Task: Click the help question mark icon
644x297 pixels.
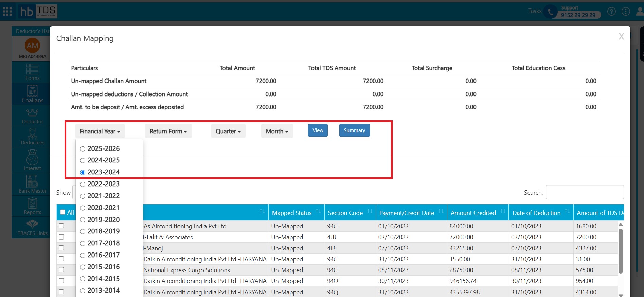Action: click(611, 12)
